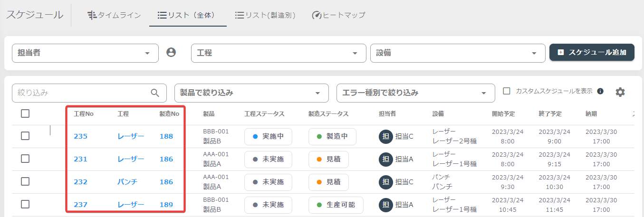Image resolution: width=644 pixels, height=217 pixels.
Task: Click the info icon next to カスタムスケジュールを表示
Action: coord(600,91)
